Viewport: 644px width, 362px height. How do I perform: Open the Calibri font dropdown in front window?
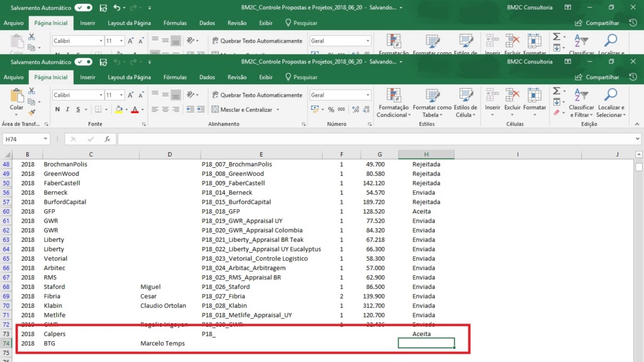(101, 96)
